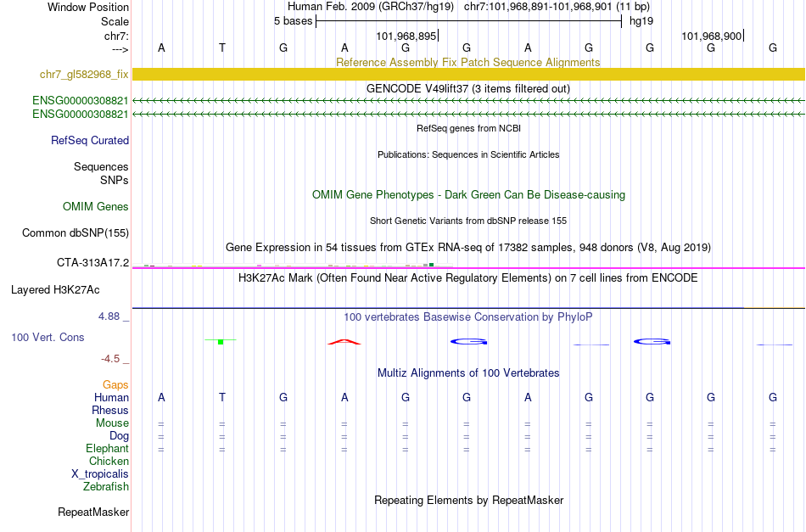This screenshot has height=532, width=806.
Task: Click the Sequences track label
Action: point(101,166)
